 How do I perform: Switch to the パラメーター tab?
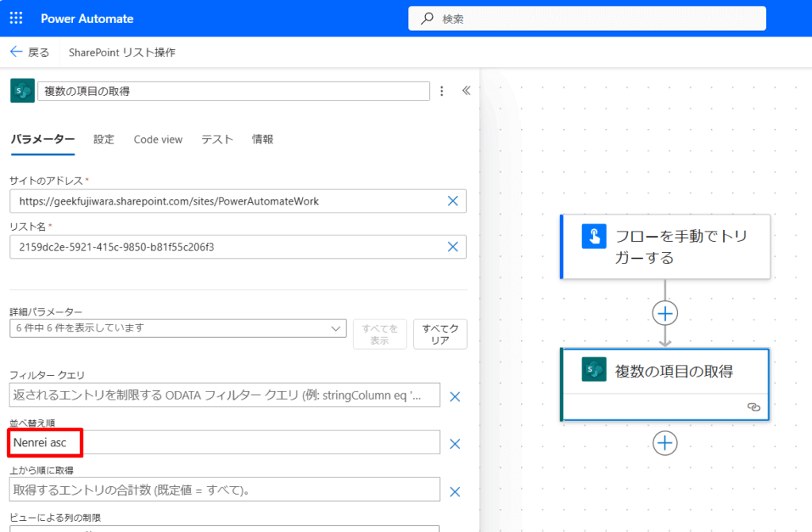43,140
